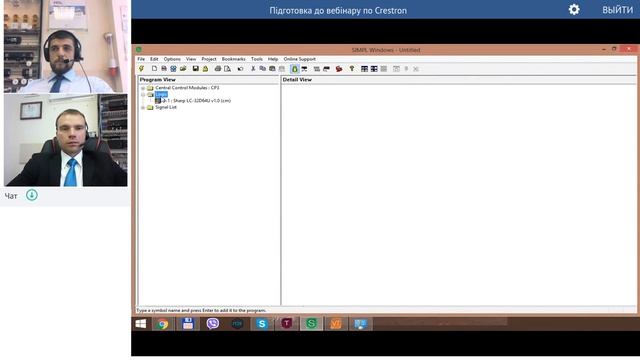Copy selection using the copy icon
Viewport: 640px width, 360px height.
[262, 69]
